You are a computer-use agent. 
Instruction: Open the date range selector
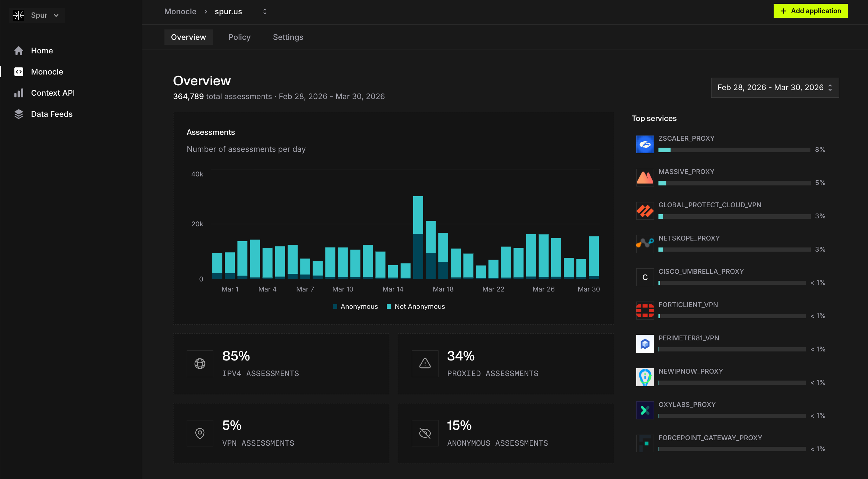tap(775, 88)
